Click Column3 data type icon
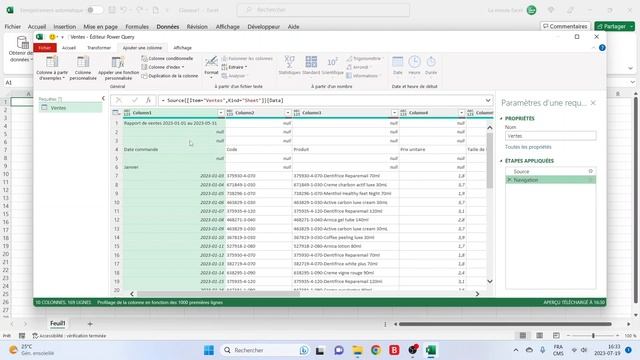This screenshot has width=640, height=360. click(x=297, y=113)
